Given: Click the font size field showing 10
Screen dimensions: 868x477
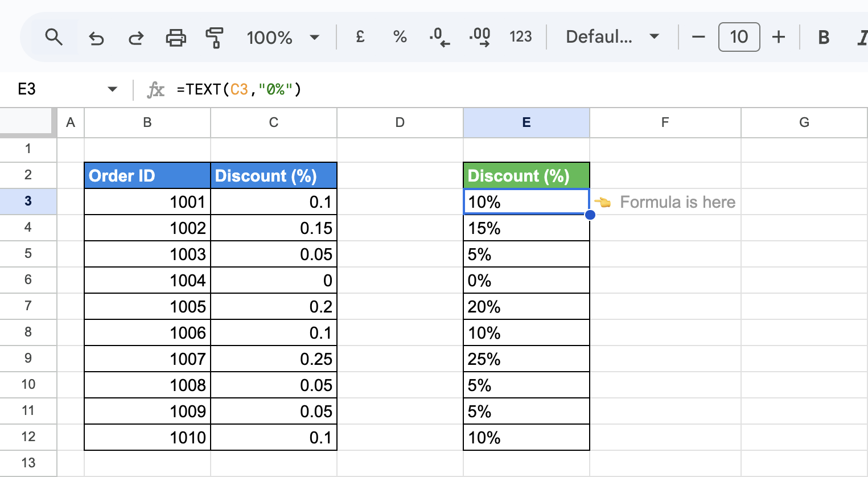Looking at the screenshot, I should coord(739,38).
